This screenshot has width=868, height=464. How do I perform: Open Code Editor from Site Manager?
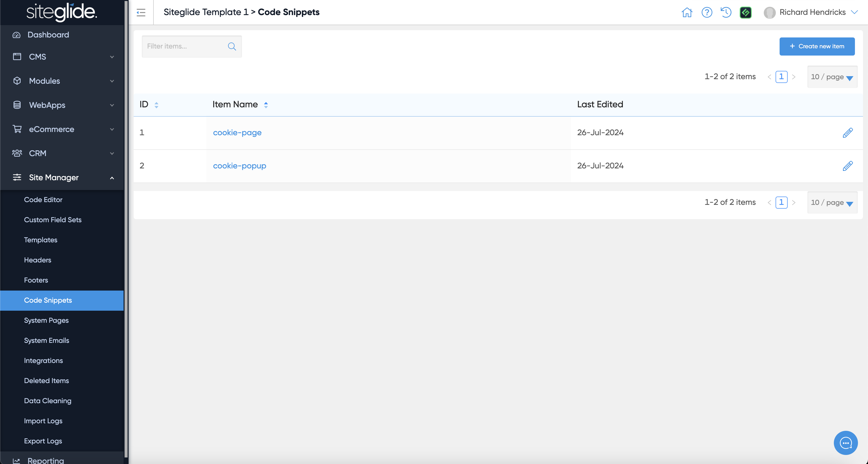[x=43, y=200]
